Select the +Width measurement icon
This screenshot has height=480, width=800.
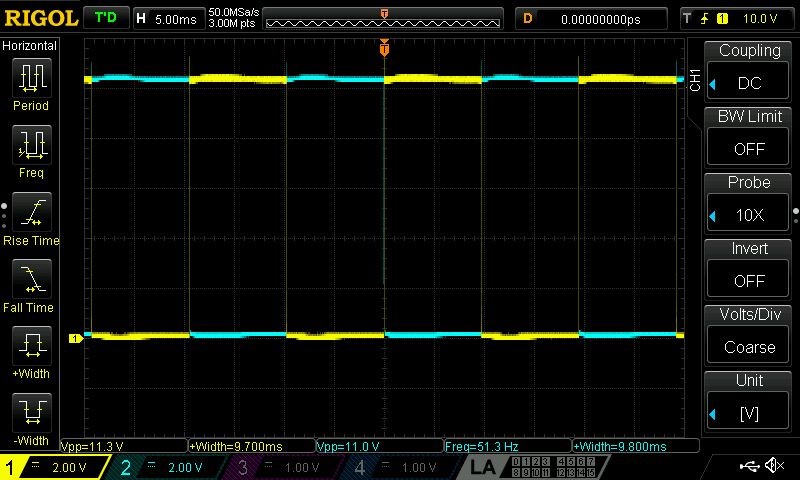32,346
